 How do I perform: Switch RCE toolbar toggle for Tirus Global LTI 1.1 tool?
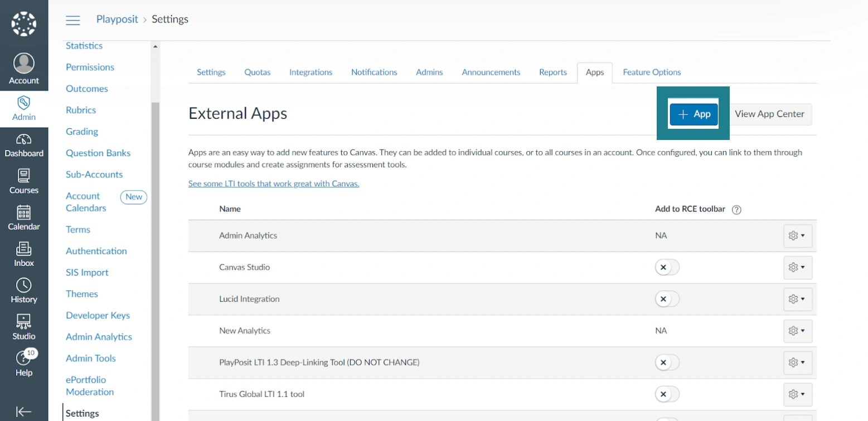(667, 395)
